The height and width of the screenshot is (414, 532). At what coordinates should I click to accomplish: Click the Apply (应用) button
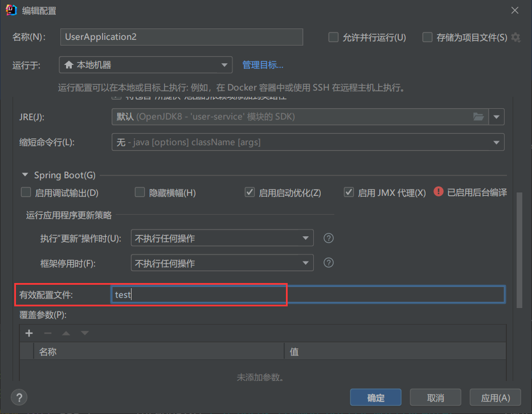pyautogui.click(x=496, y=397)
